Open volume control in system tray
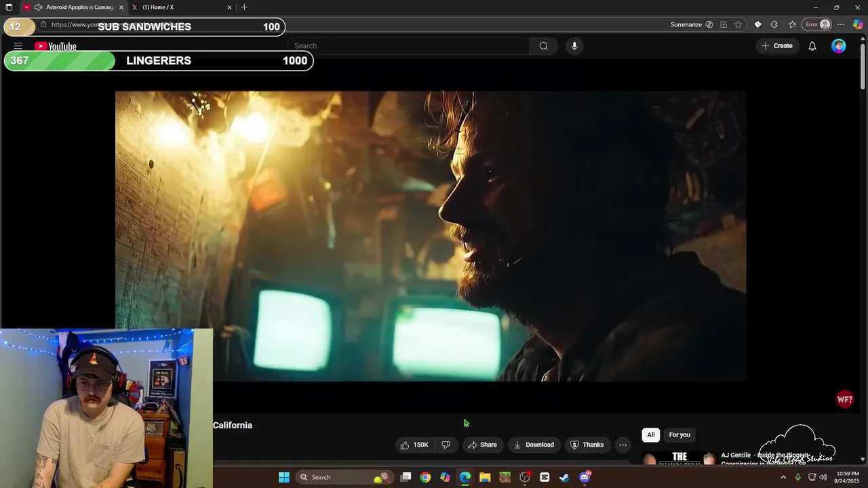 coord(823,477)
